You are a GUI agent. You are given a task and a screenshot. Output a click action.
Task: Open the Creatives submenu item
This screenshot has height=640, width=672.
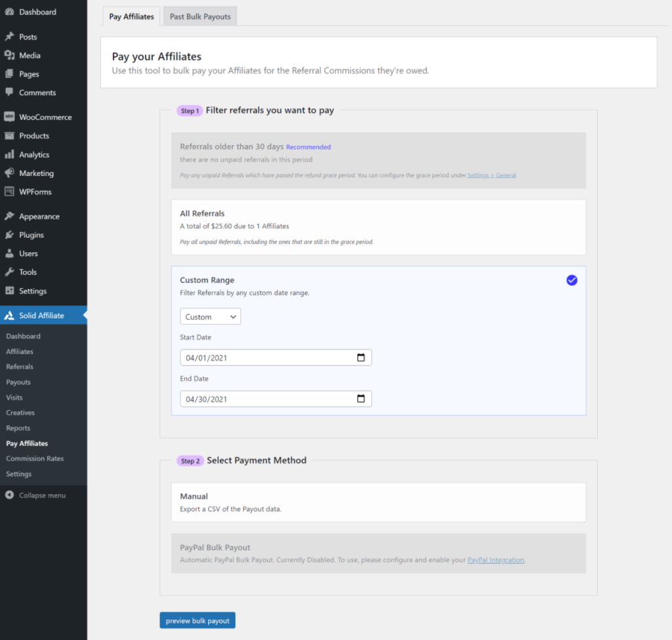coord(20,412)
